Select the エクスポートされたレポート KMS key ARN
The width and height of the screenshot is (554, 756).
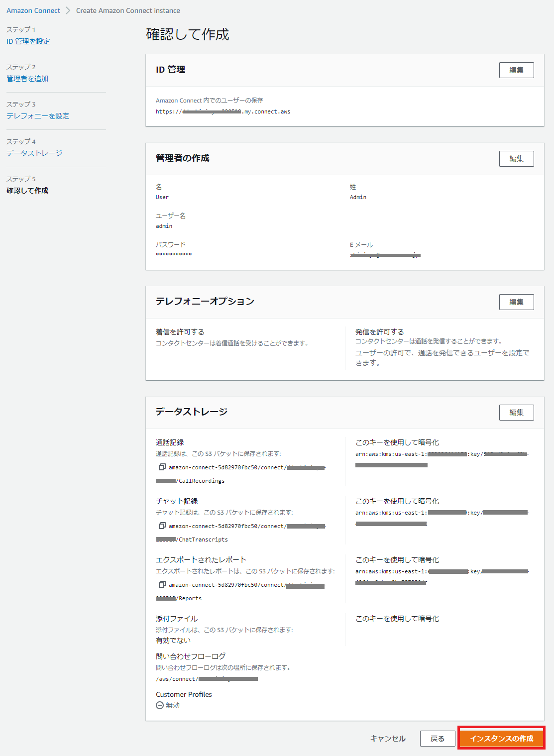pyautogui.click(x=442, y=577)
